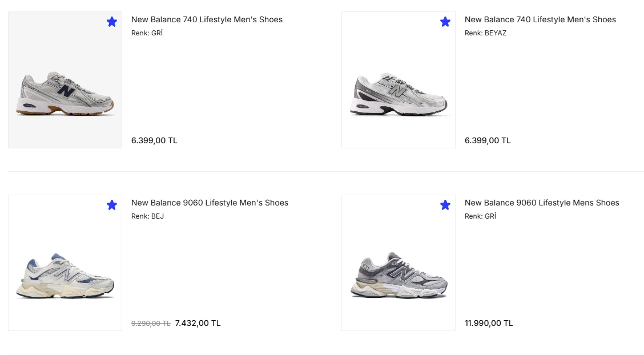Click the crossed-out price 9.290,00 TL

tap(151, 324)
